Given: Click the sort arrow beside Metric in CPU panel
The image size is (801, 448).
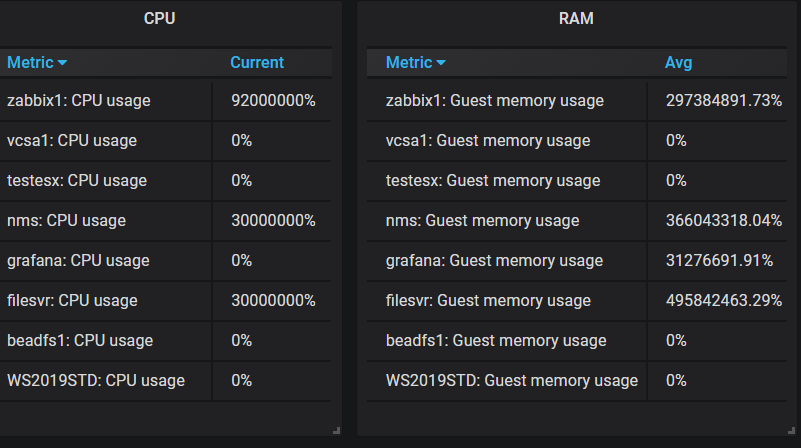Looking at the screenshot, I should coord(63,63).
